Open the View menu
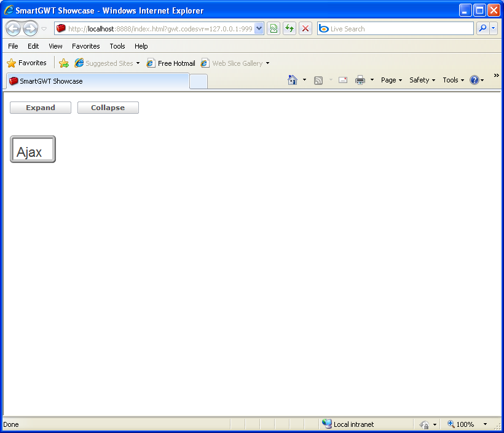 coord(55,46)
